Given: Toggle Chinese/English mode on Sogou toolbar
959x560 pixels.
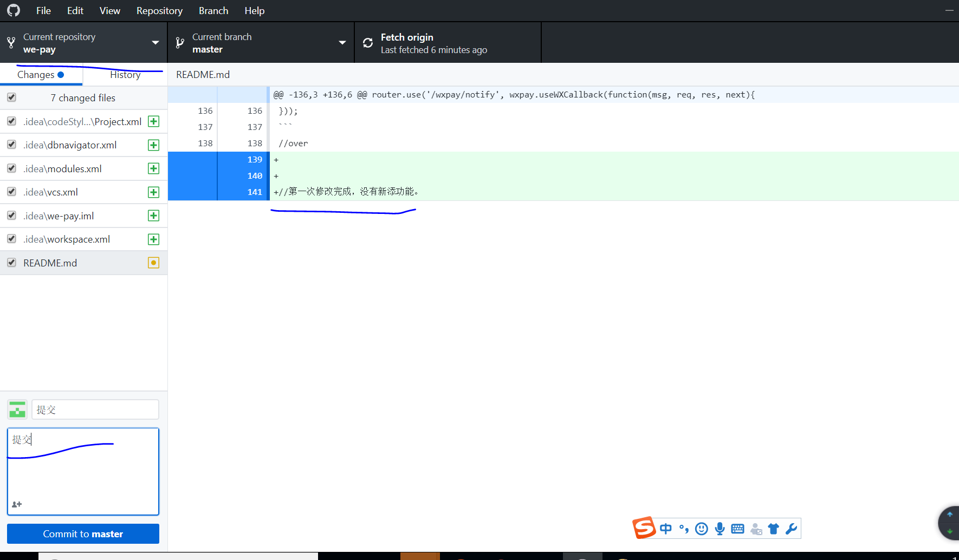Looking at the screenshot, I should [666, 529].
